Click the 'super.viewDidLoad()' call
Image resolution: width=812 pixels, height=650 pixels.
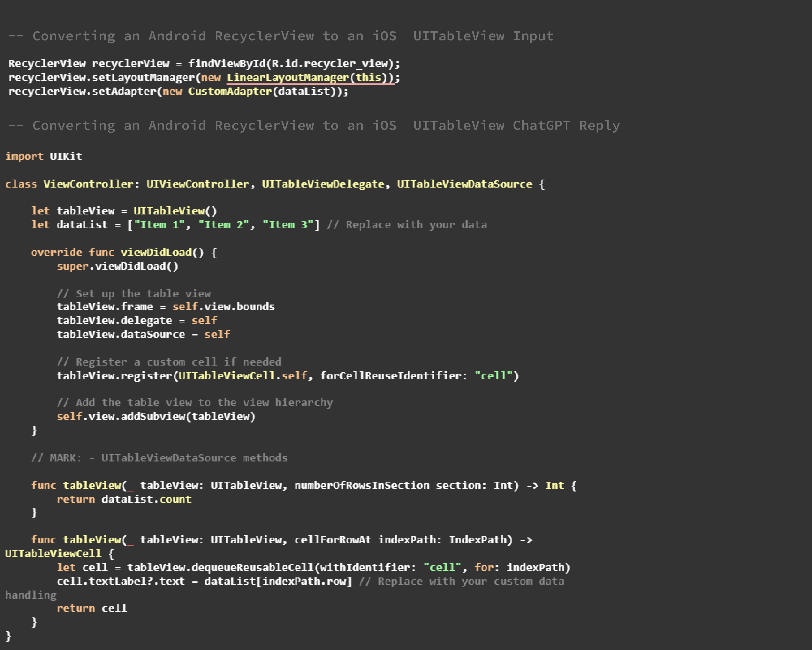pos(117,266)
